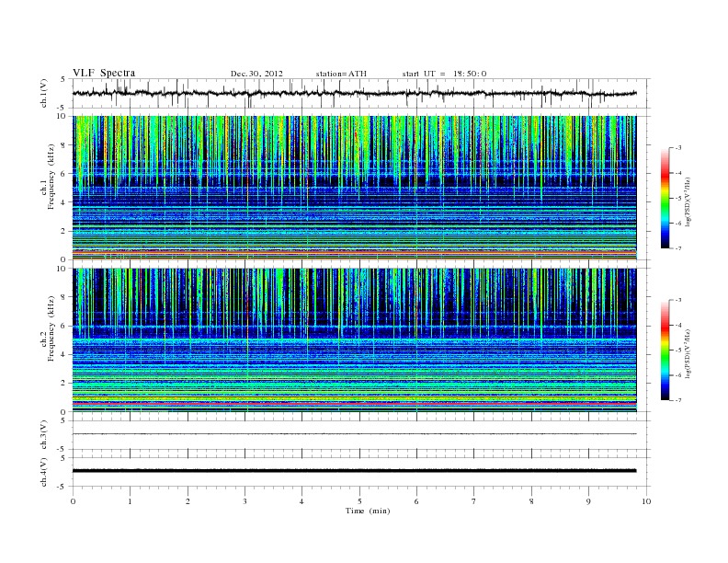Click the ch.1 voltage waveform trace

click(354, 93)
